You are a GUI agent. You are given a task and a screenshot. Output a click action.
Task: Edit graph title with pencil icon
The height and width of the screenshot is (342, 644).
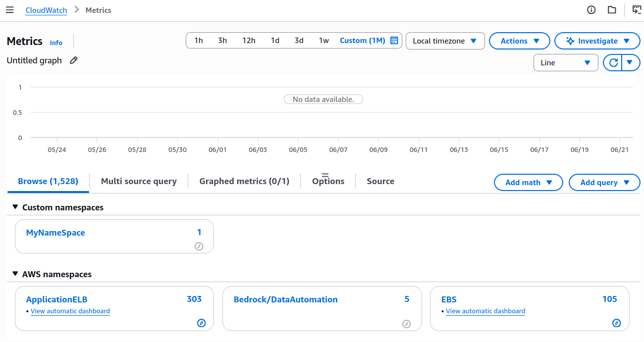[74, 60]
